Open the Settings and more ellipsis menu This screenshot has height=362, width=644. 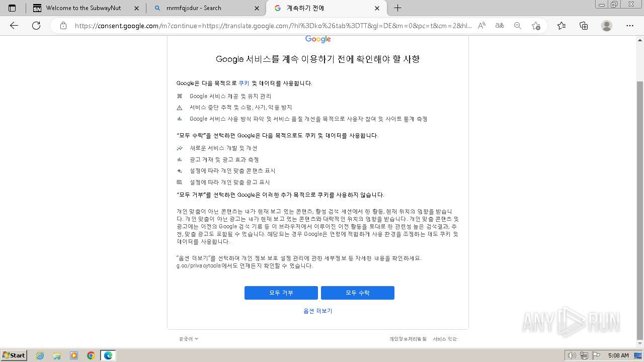pos(630,26)
